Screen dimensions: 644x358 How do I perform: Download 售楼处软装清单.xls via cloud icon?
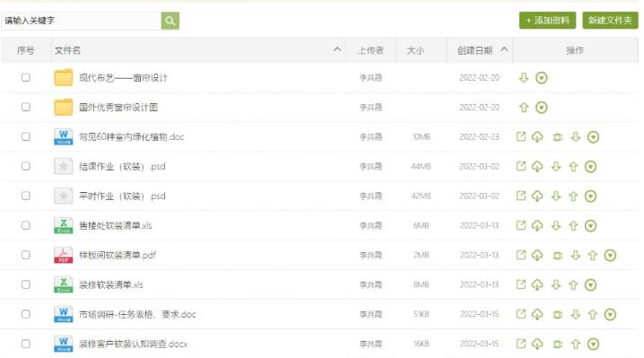537,225
